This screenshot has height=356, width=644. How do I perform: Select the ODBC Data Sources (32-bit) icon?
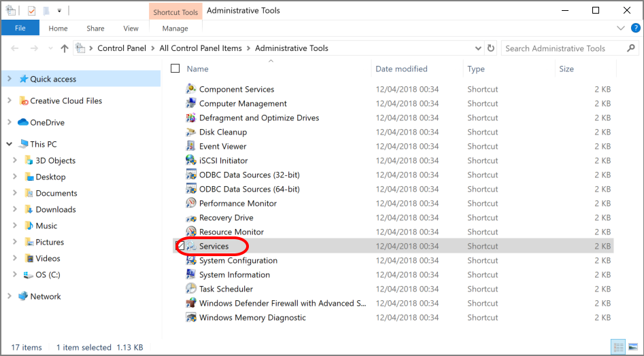191,175
